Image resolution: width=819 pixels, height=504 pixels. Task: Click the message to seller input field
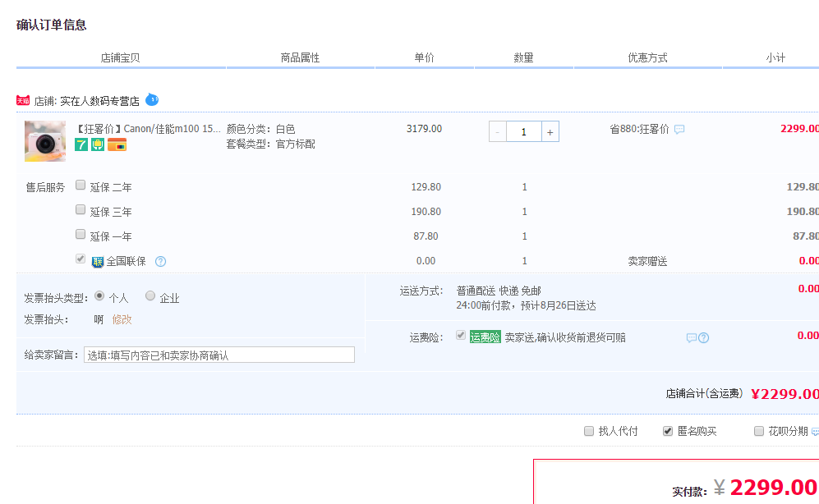point(219,355)
